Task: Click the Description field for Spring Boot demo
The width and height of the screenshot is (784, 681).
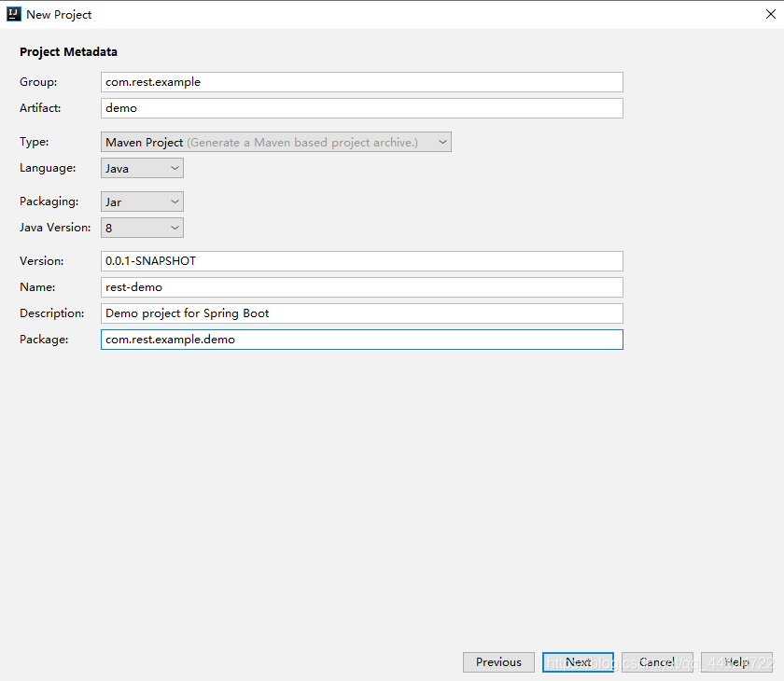Action: [361, 313]
